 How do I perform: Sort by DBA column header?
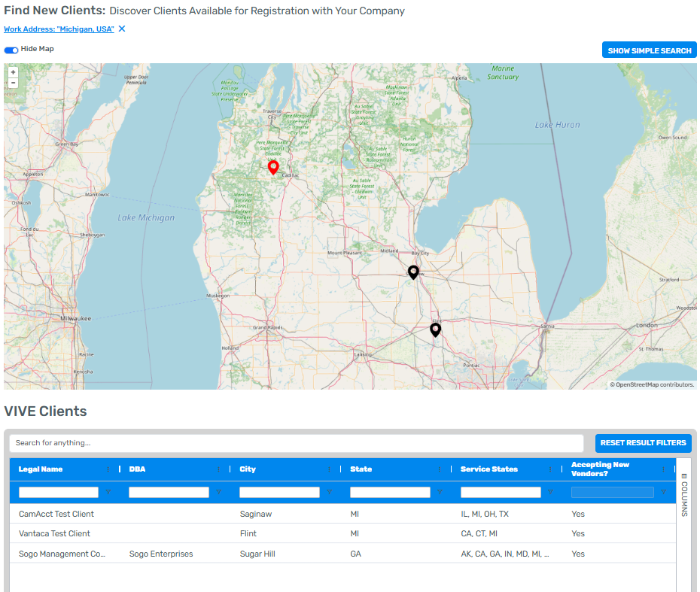pos(137,469)
